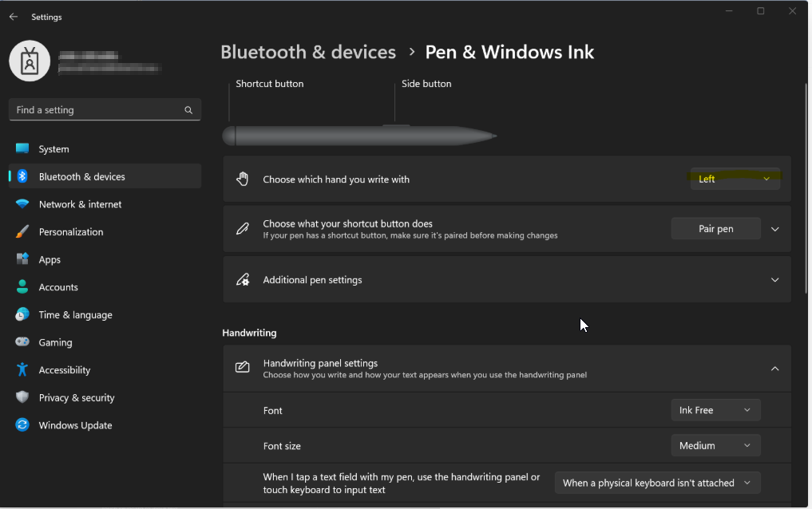
Task: Open Font size dropdown showing Medium
Action: pyautogui.click(x=715, y=445)
